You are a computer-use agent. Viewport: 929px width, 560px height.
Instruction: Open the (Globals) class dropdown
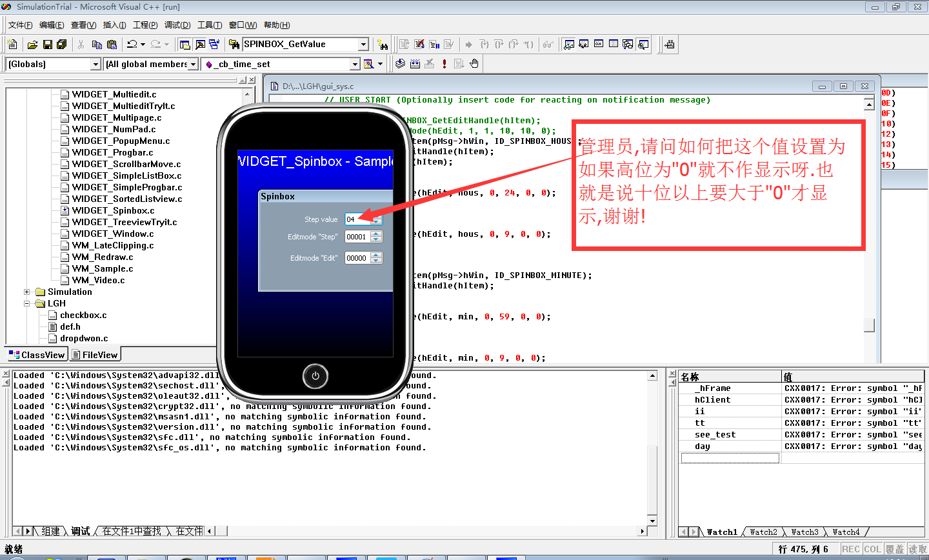point(95,64)
